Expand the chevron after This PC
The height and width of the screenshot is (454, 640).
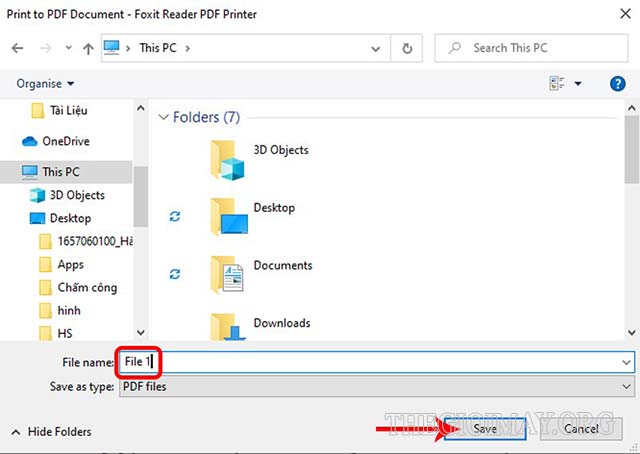coord(187,48)
